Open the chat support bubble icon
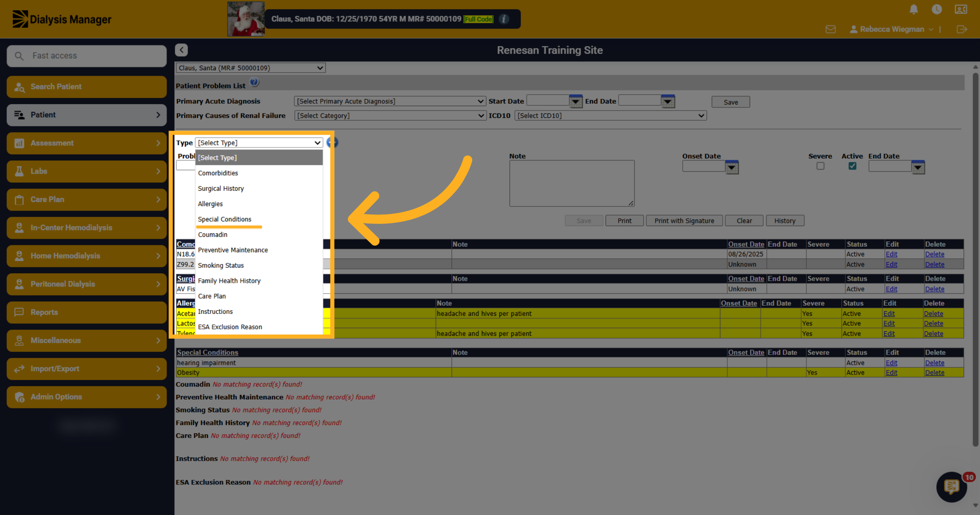This screenshot has height=515, width=980. point(952,486)
